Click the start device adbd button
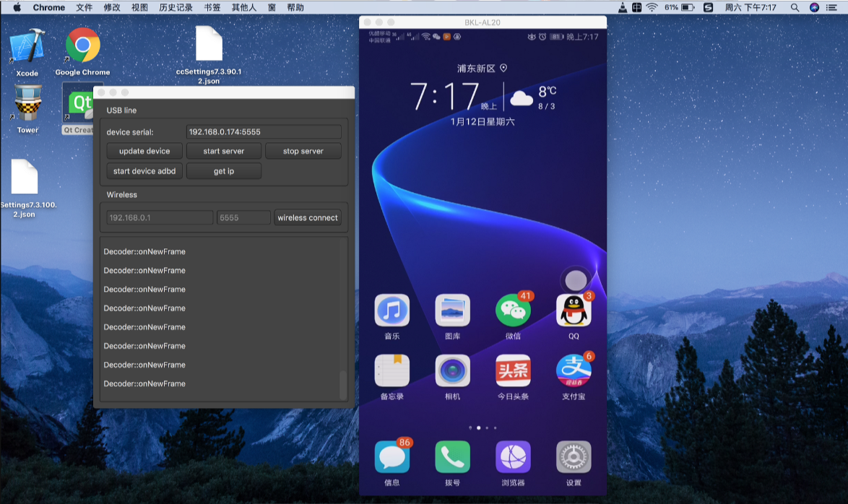The height and width of the screenshot is (504, 848). [144, 171]
